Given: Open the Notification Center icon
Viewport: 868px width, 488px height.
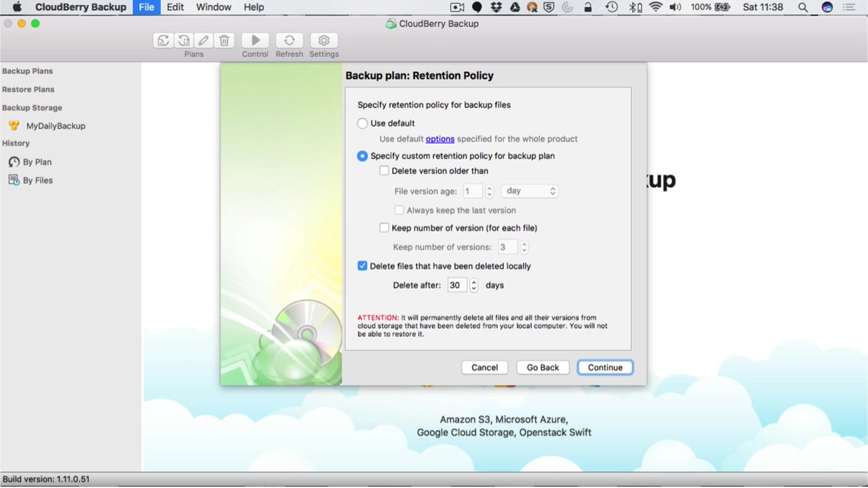Looking at the screenshot, I should pyautogui.click(x=849, y=7).
